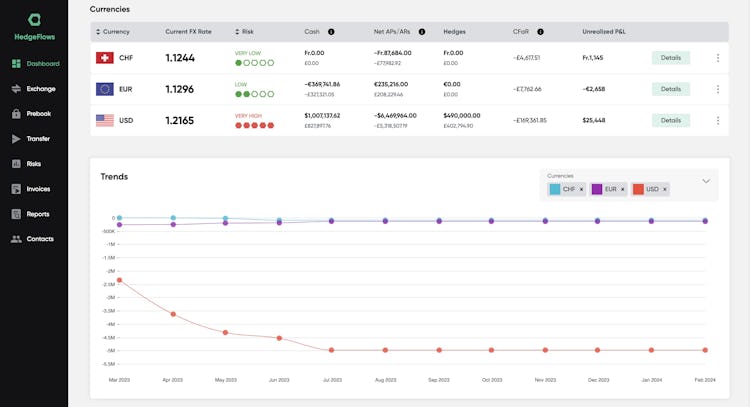Screen dimensions: 750x407
Task: Open the USD row three-dot menu
Action: pos(718,121)
